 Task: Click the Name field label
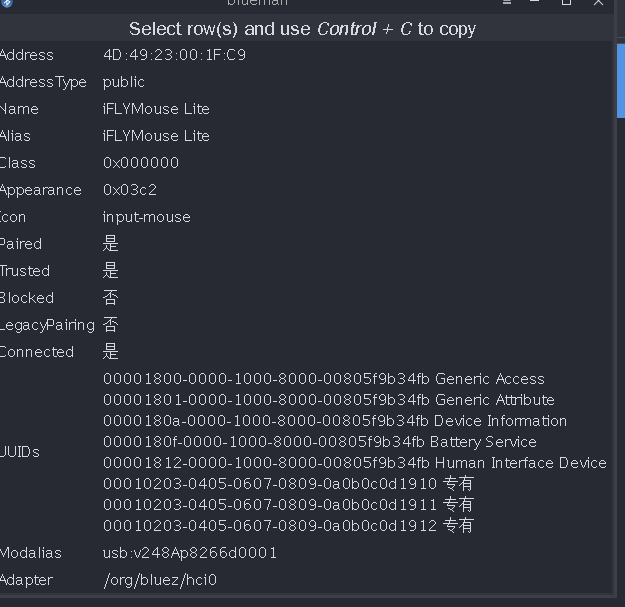19,109
